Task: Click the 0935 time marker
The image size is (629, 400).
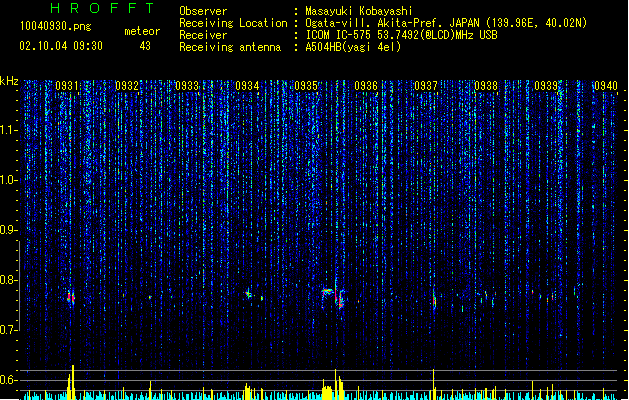Action: pyautogui.click(x=306, y=86)
